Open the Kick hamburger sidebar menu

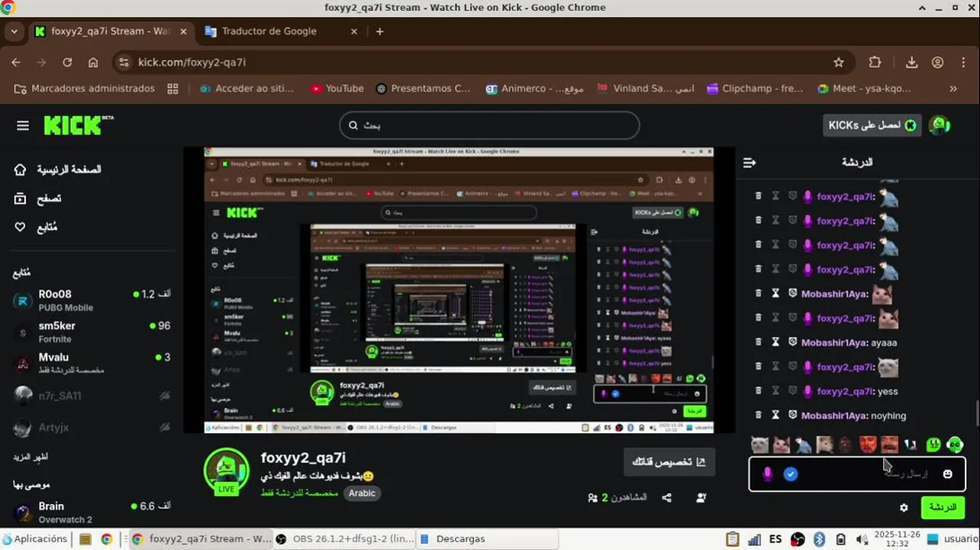(23, 125)
